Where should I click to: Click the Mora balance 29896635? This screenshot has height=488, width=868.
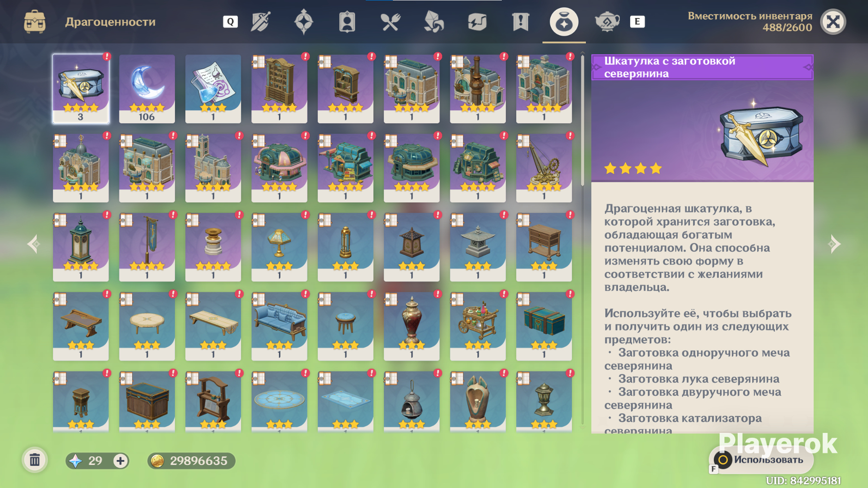(198, 461)
